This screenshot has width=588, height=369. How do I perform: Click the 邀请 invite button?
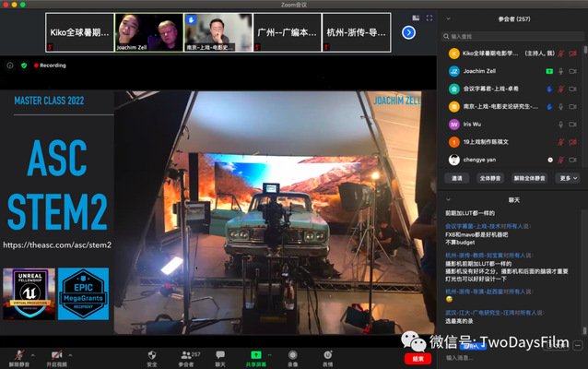[x=456, y=178]
